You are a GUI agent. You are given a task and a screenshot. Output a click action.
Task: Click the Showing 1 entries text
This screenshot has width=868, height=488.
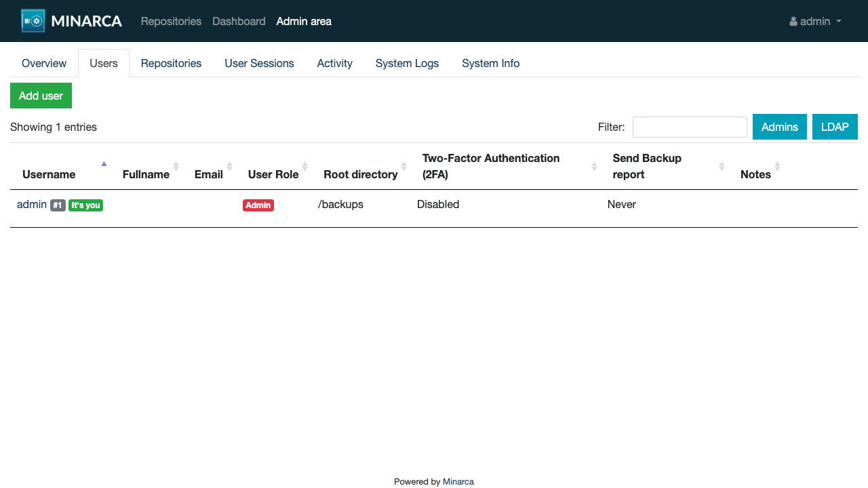pos(54,127)
